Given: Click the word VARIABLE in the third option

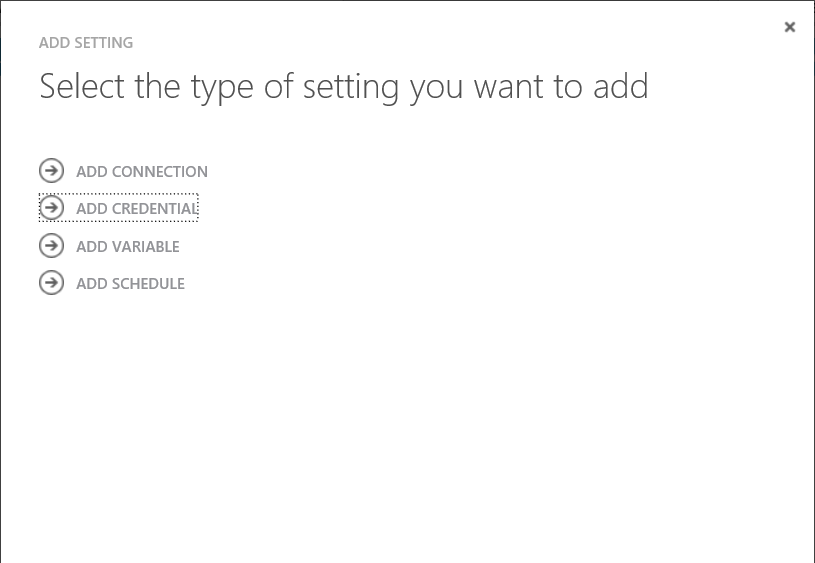Looking at the screenshot, I should (146, 246).
